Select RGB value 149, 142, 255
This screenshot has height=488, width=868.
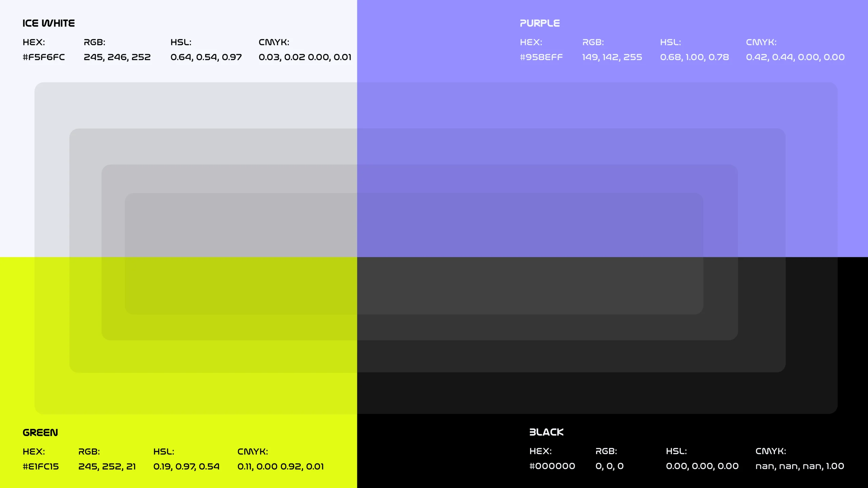click(612, 57)
